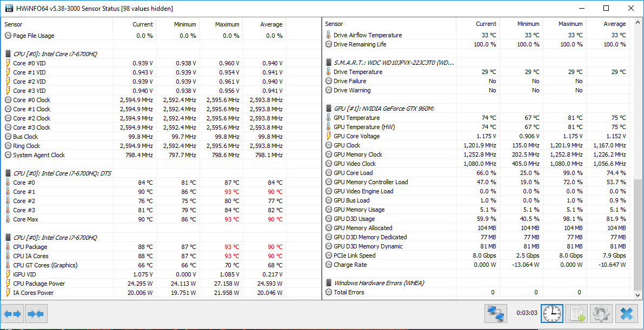Click the icon next to Total Errors

tap(329, 292)
